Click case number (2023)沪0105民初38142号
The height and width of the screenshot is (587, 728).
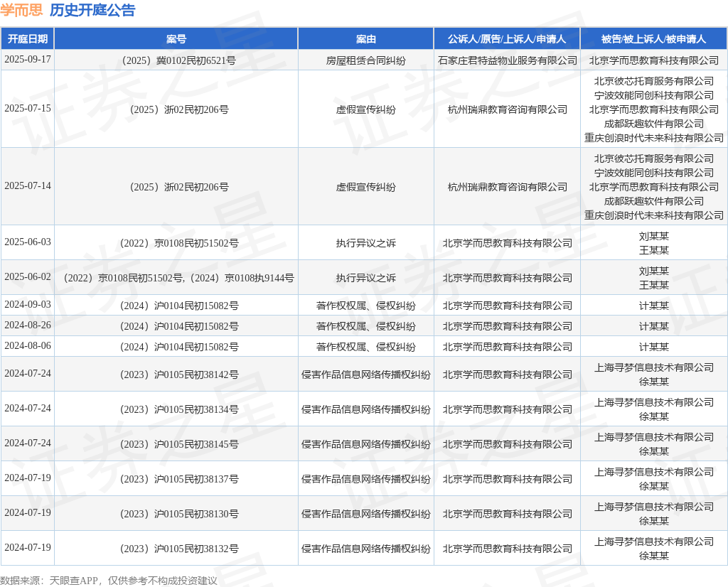(x=178, y=375)
